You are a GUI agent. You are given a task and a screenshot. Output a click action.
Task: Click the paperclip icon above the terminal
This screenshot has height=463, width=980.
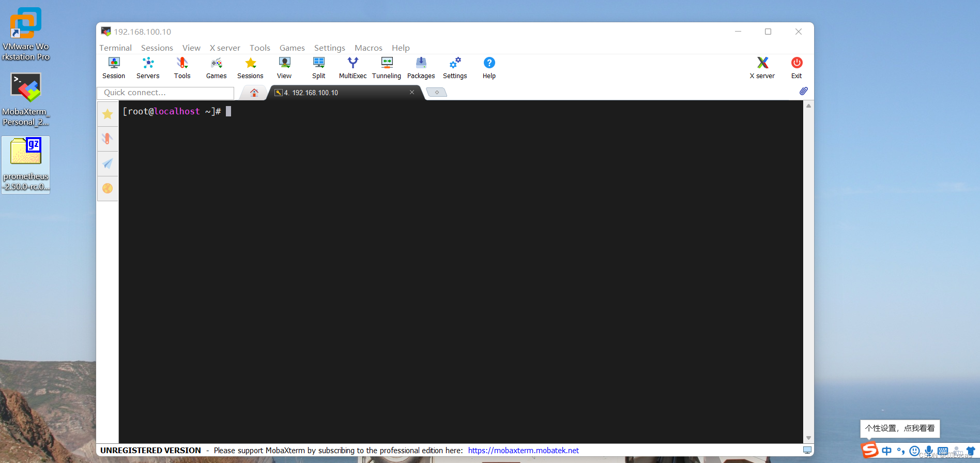click(x=803, y=91)
